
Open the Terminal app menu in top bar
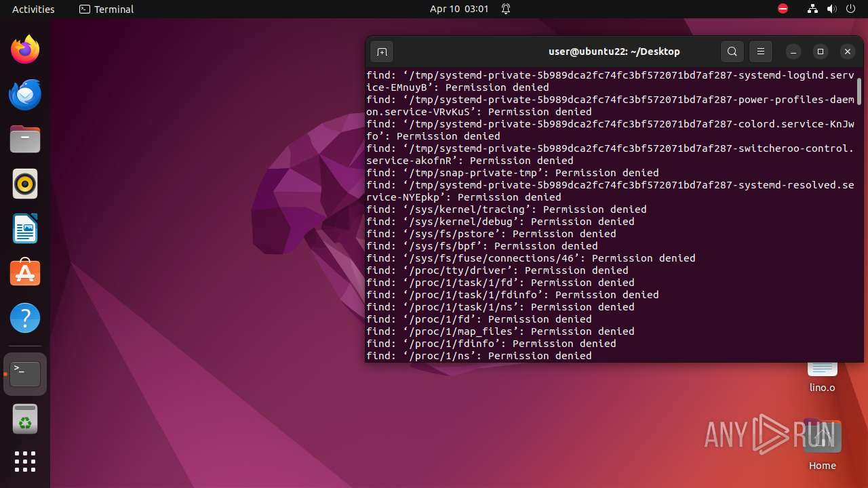tap(106, 9)
